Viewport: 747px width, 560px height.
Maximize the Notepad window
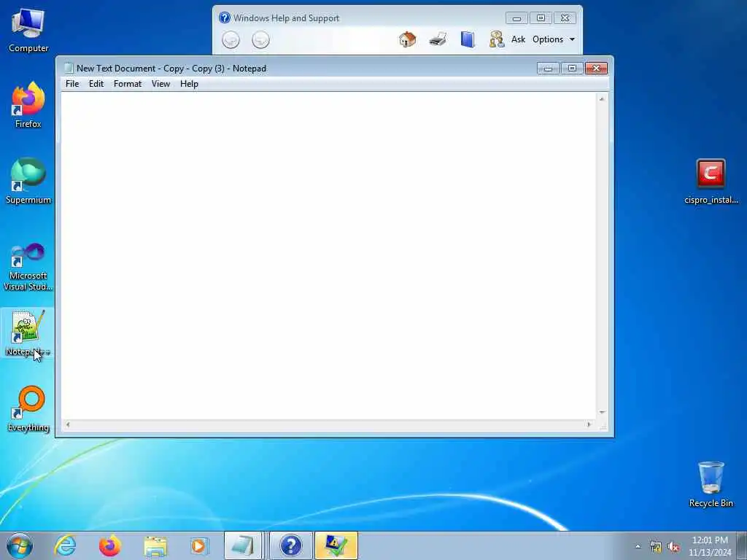[x=572, y=69]
